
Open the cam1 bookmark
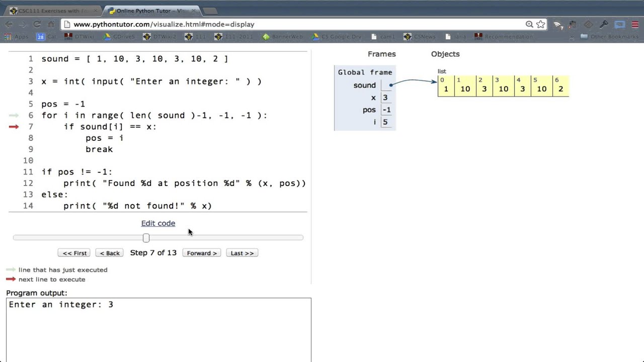point(383,37)
